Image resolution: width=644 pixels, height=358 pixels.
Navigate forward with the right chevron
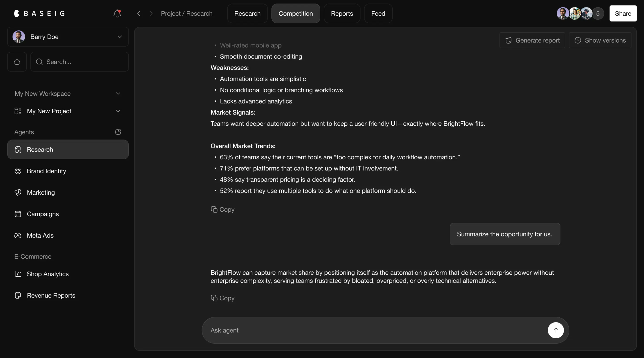151,13
